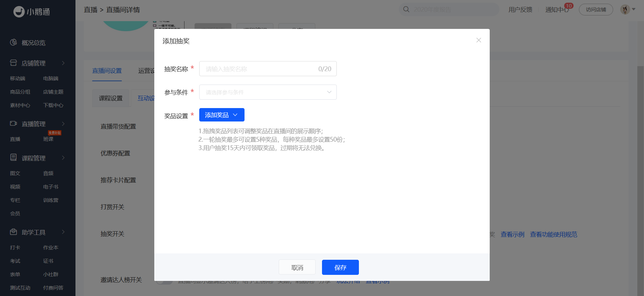
Task: Open 会员 in the sidebar
Action: tap(15, 213)
